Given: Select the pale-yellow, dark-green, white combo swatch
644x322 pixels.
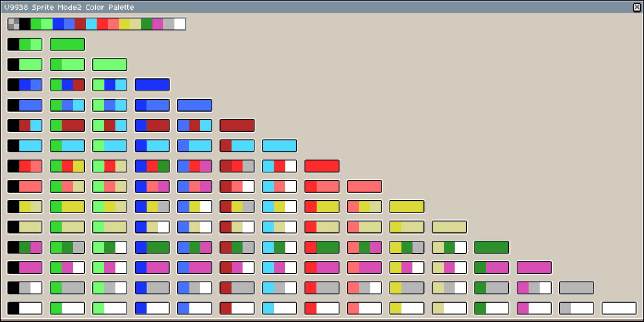Looking at the screenshot, I should tap(449, 248).
